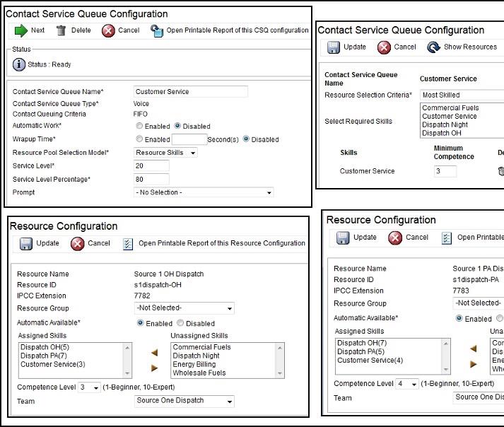The image size is (504, 427).
Task: Click Delete label in first CSQ toolbar
Action: [81, 30]
